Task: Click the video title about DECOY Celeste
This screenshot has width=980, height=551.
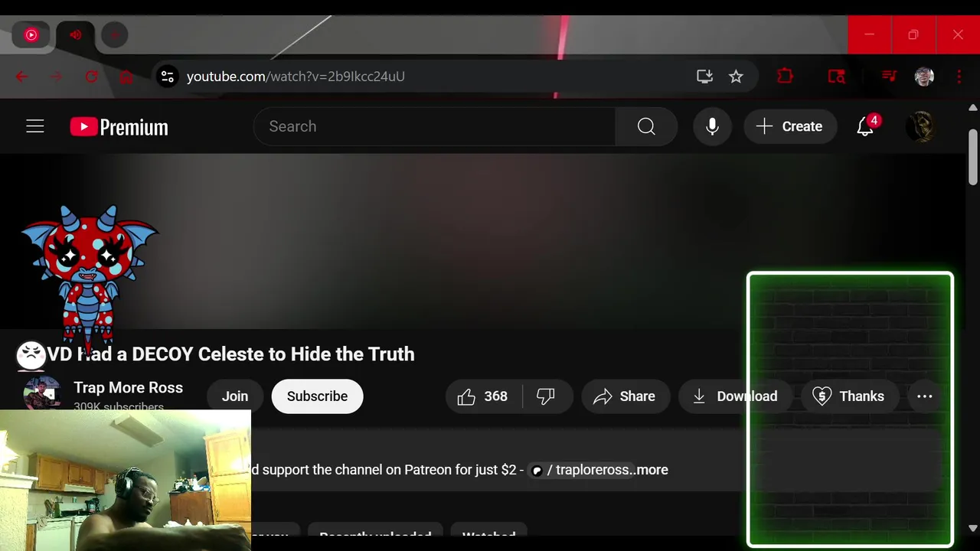Action: click(230, 354)
